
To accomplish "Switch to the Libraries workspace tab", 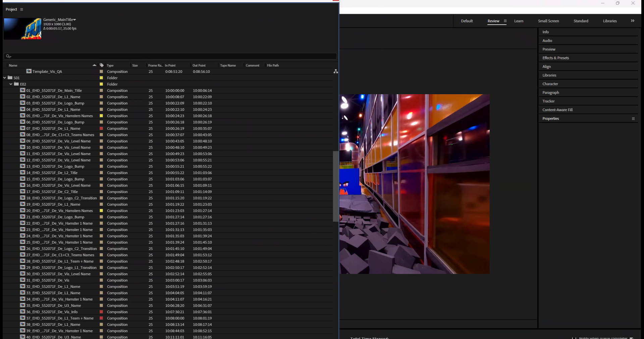I will pyautogui.click(x=610, y=21).
